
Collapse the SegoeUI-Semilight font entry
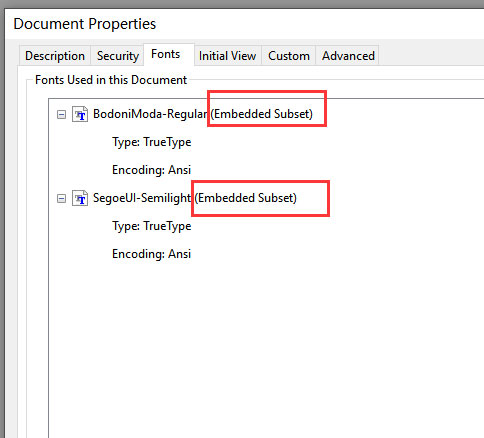coord(61,199)
